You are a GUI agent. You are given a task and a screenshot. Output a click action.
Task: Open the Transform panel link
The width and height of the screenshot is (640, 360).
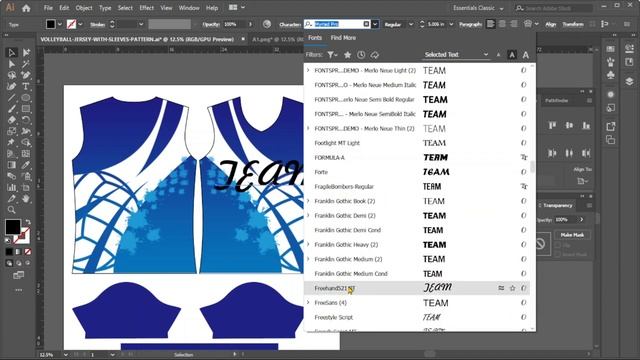573,24
